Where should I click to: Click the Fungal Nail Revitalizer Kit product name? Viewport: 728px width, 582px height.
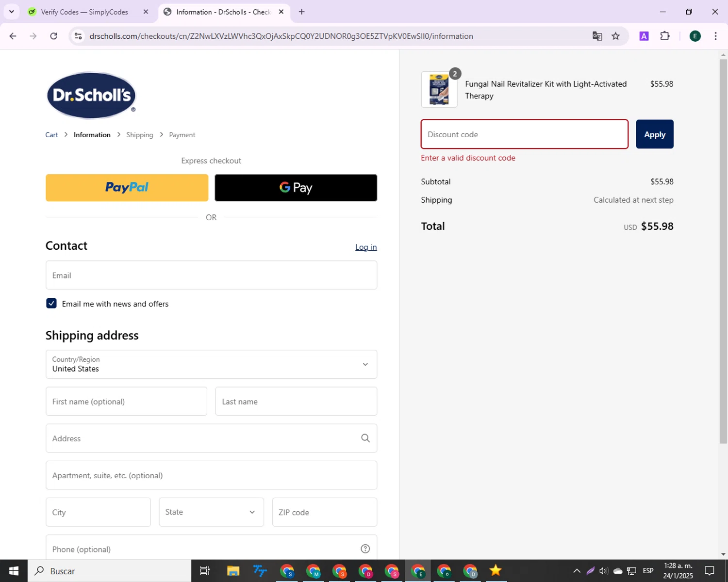546,90
